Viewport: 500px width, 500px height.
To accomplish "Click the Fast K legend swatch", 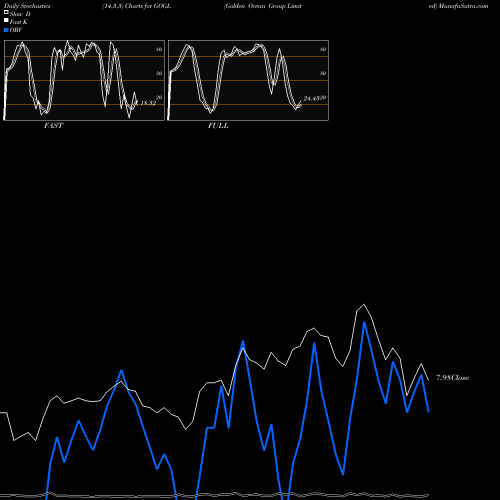I will (6, 20).
